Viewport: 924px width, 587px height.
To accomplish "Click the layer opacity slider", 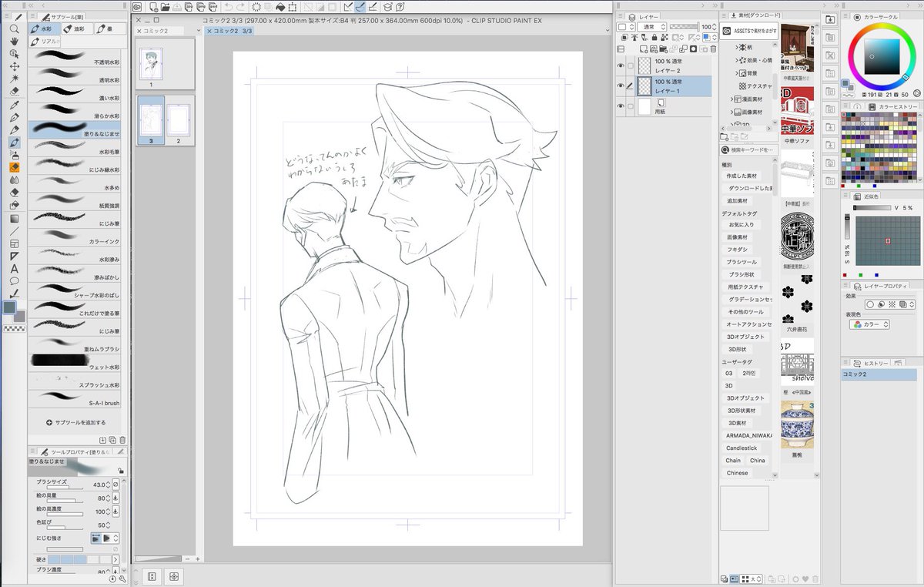I will [x=685, y=27].
